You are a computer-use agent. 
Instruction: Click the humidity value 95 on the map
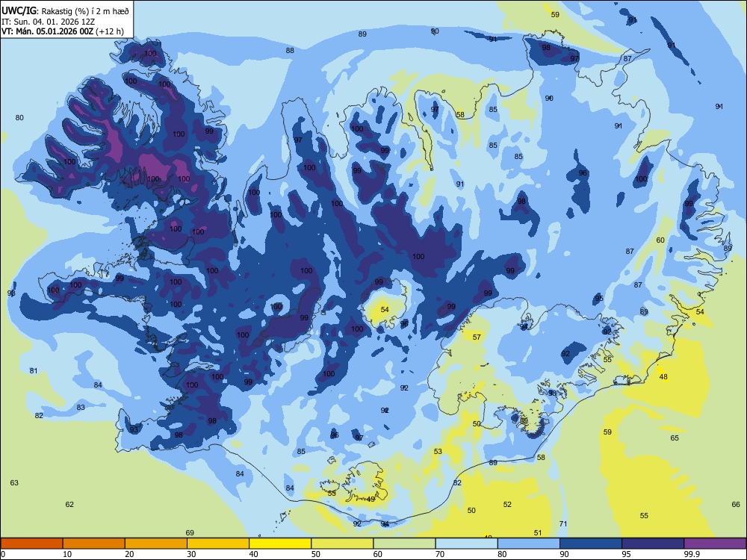pos(599,298)
